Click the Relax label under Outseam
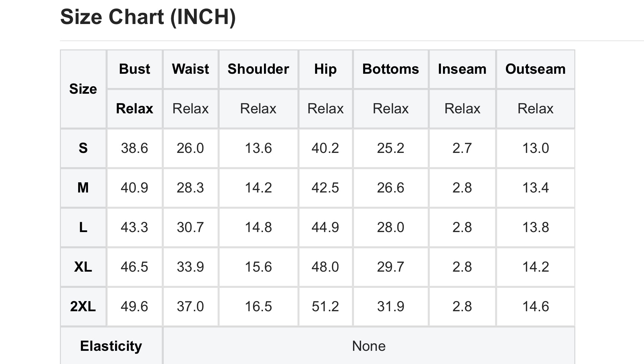 coord(535,109)
